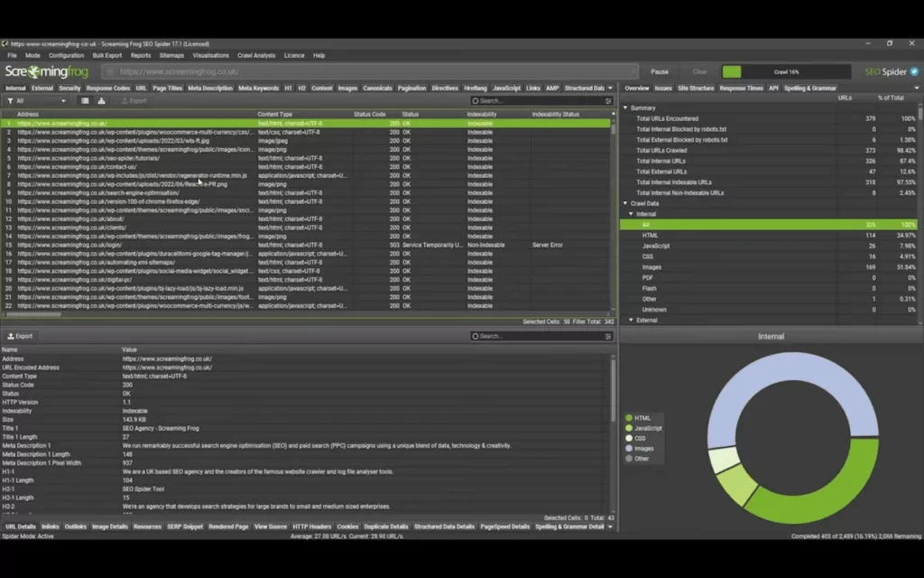Click the funnel filter icon
Viewport: 924px width, 578px height.
9,101
